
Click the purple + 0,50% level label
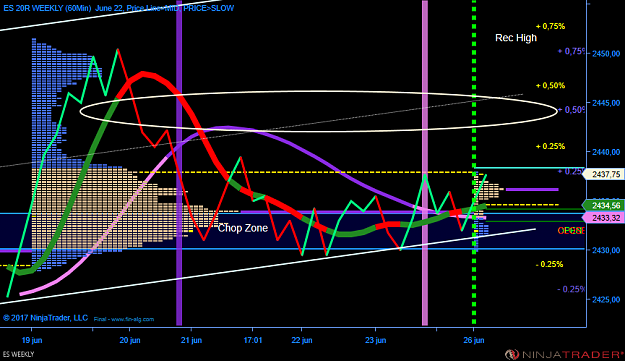click(572, 110)
